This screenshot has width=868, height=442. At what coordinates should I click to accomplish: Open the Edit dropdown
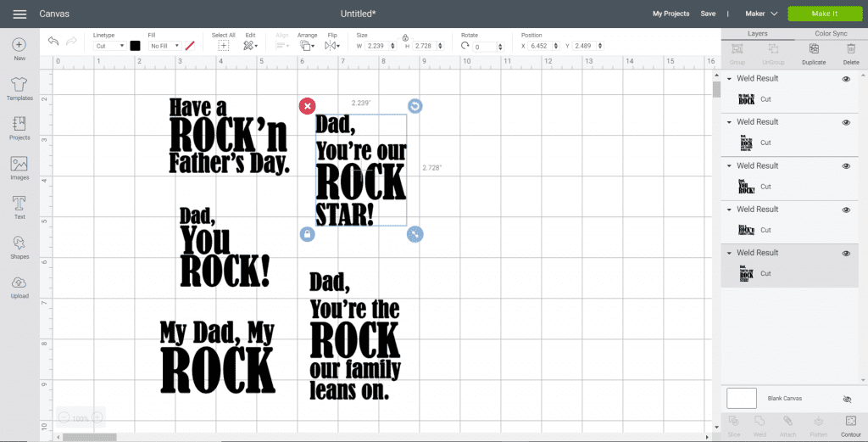tap(251, 46)
